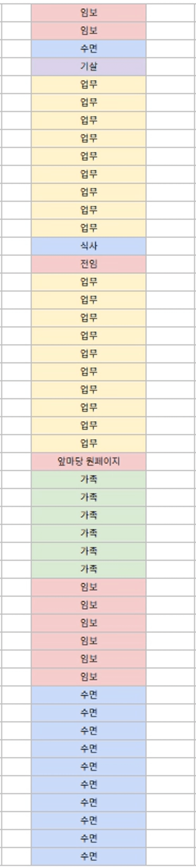Click the 업무 cell directly below 전임
This screenshot has height=868, width=196.
89,282
